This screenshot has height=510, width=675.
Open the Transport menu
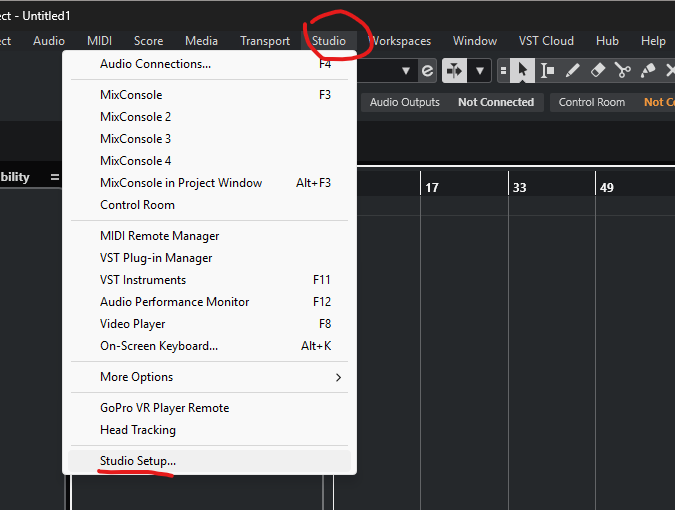coord(265,41)
